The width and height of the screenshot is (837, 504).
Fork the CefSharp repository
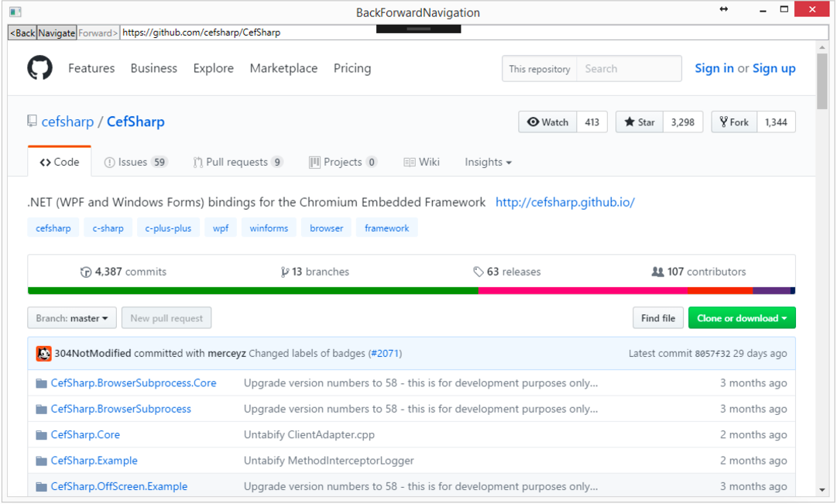[734, 122]
